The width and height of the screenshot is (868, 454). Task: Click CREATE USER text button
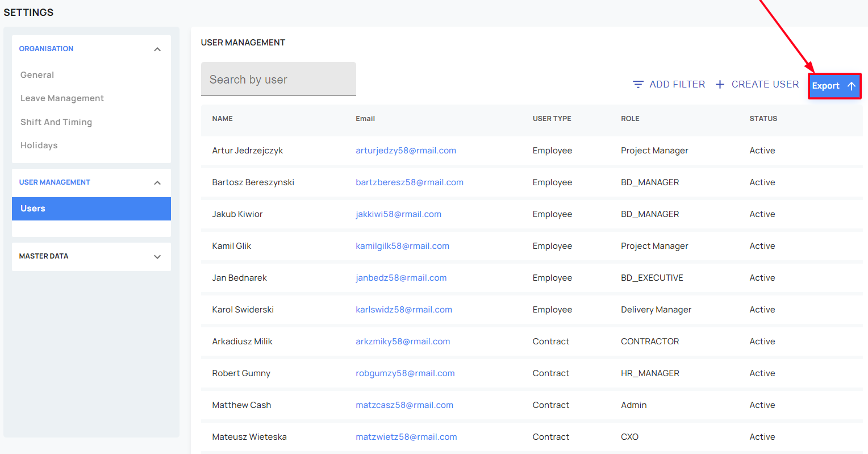click(765, 84)
